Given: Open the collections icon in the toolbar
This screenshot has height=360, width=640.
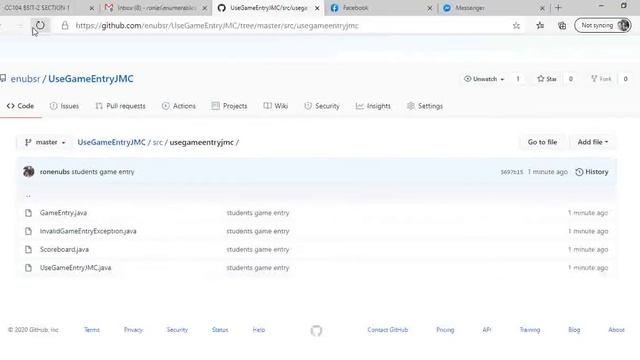Looking at the screenshot, I should click(562, 25).
